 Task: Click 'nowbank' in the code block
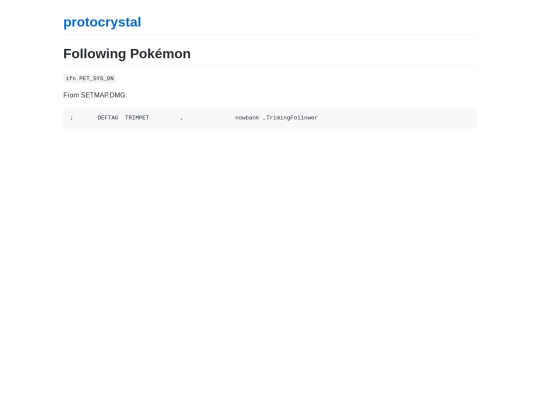click(247, 118)
